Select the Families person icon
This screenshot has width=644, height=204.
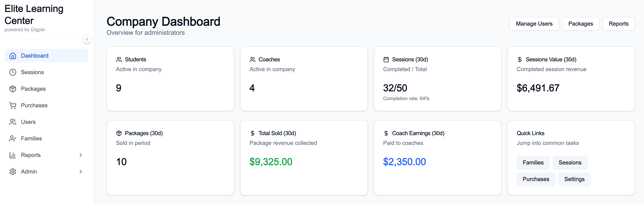point(13,138)
